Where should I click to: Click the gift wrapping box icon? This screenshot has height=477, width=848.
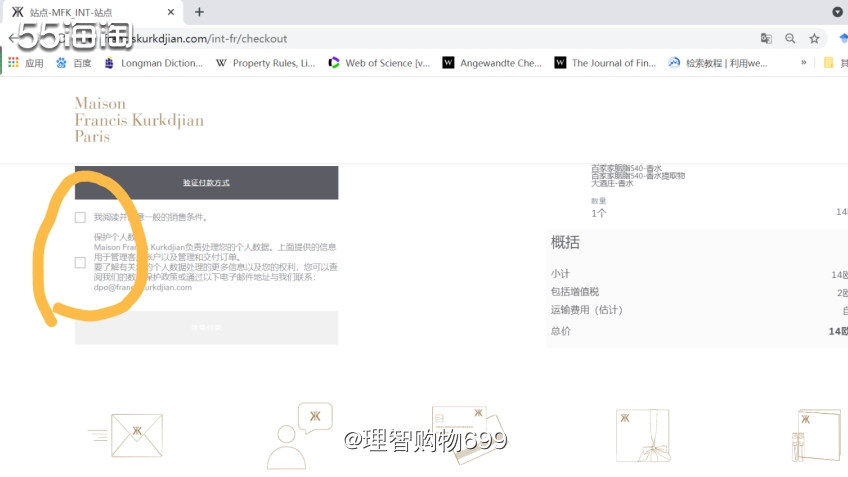coord(643,435)
